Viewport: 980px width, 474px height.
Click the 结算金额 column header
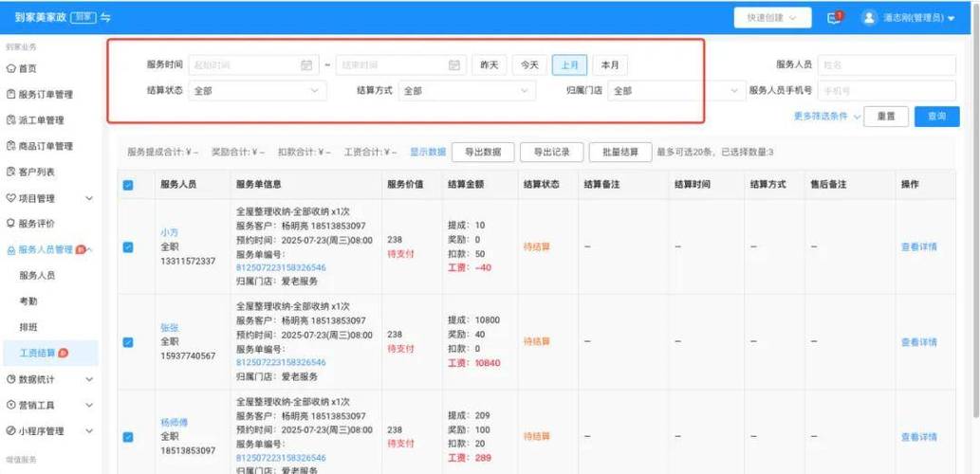click(x=466, y=185)
